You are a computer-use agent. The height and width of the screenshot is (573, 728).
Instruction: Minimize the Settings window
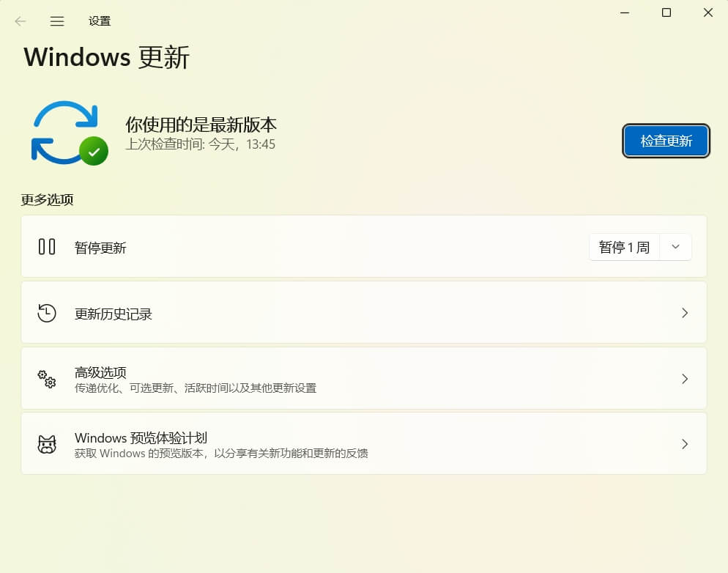625,12
